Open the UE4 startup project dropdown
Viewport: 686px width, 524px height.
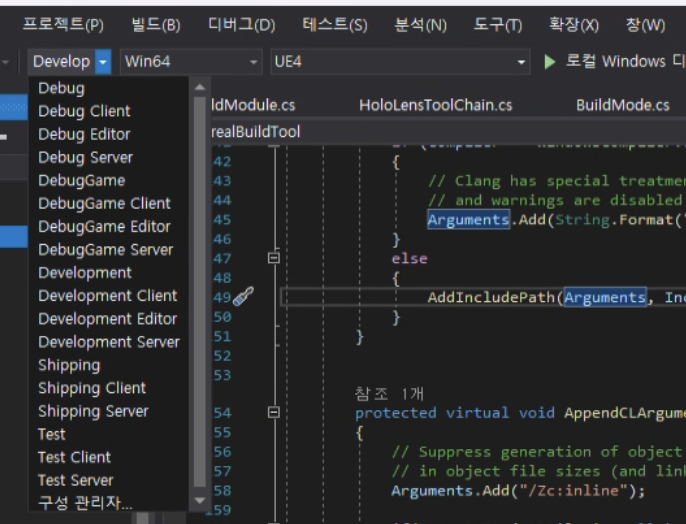[x=400, y=62]
